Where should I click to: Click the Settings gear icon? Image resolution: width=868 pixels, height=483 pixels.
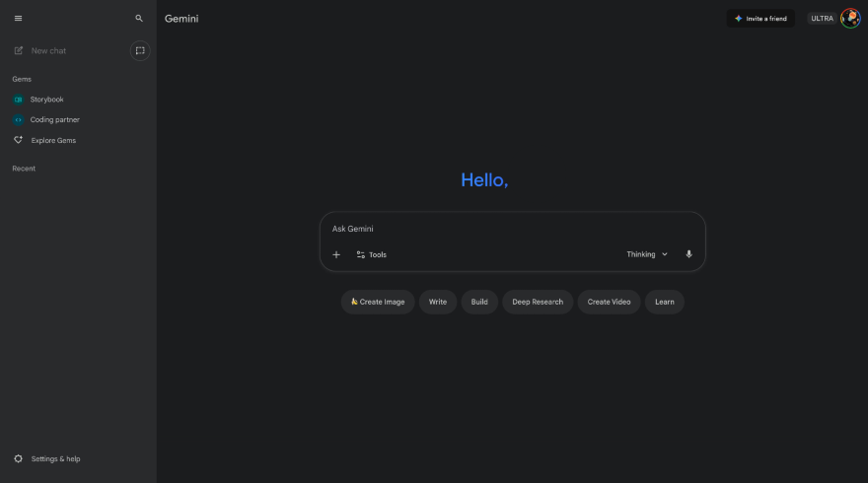[19, 458]
